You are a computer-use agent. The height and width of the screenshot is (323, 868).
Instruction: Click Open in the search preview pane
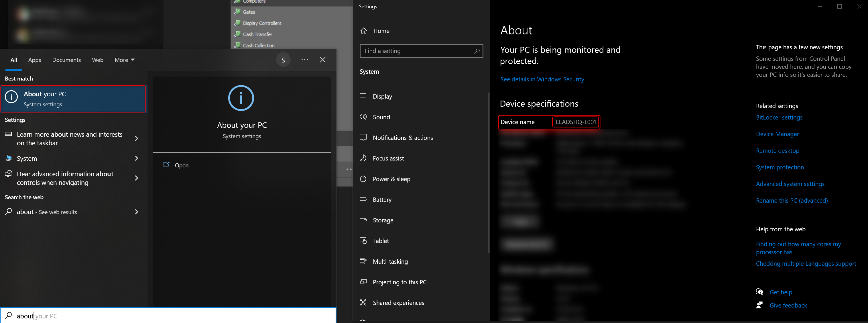tap(182, 165)
